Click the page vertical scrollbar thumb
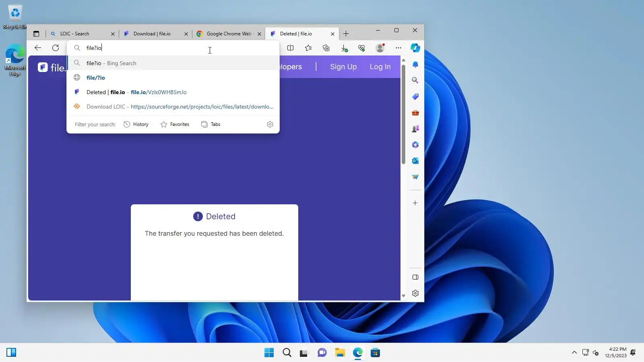 click(403, 113)
